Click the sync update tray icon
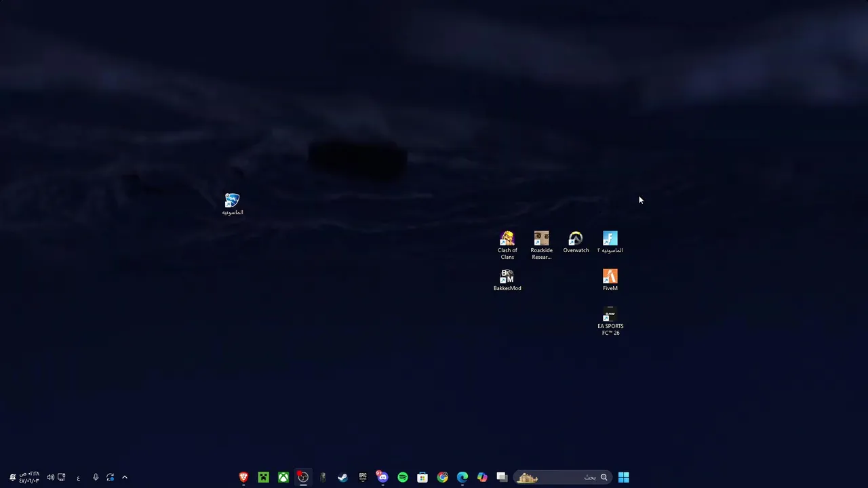868x488 pixels. 111,477
